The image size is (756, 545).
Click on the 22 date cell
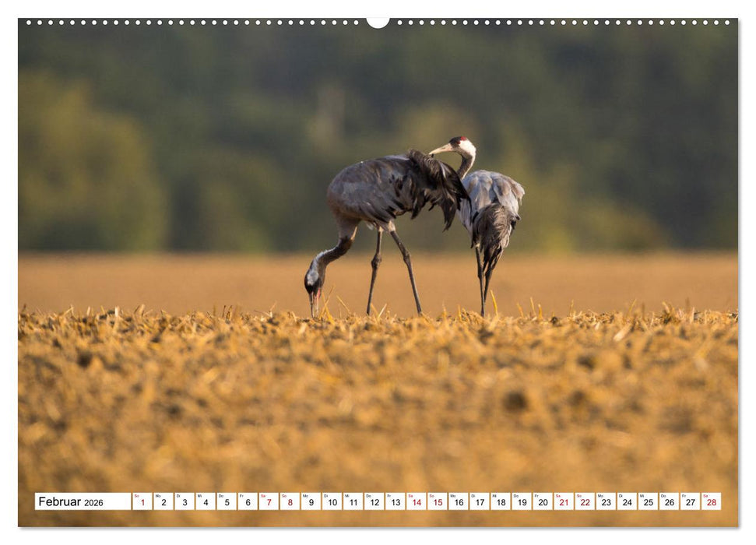click(584, 502)
